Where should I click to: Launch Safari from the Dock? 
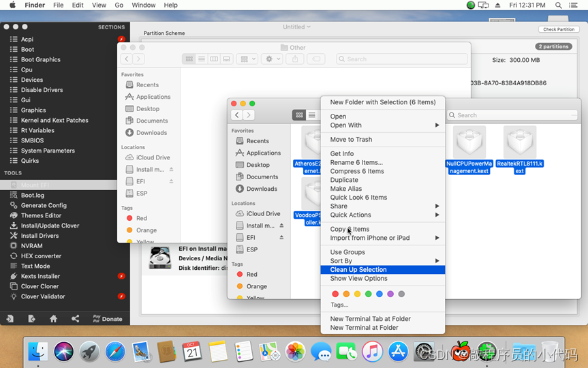[x=115, y=352]
